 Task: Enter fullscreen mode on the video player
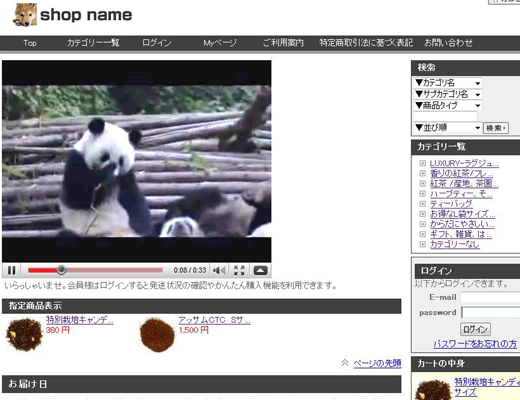tap(239, 270)
